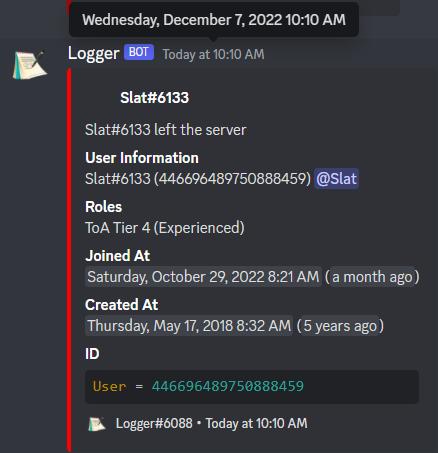Screen dimensions: 438x453
Task: Click the BOT tag badge
Action: click(139, 52)
